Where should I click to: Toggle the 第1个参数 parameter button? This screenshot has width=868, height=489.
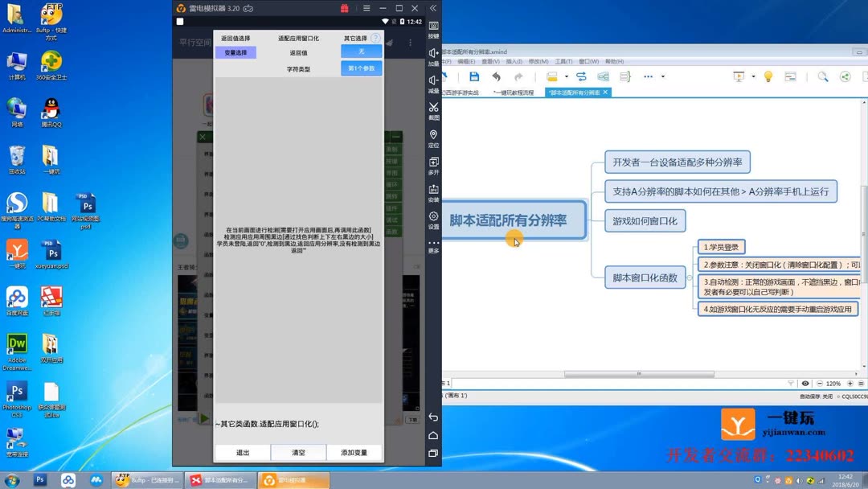tap(362, 68)
